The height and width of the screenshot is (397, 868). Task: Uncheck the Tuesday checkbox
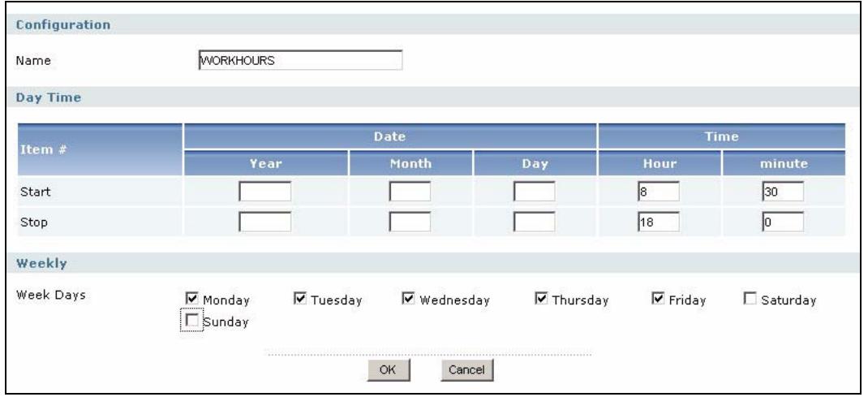coord(299,299)
